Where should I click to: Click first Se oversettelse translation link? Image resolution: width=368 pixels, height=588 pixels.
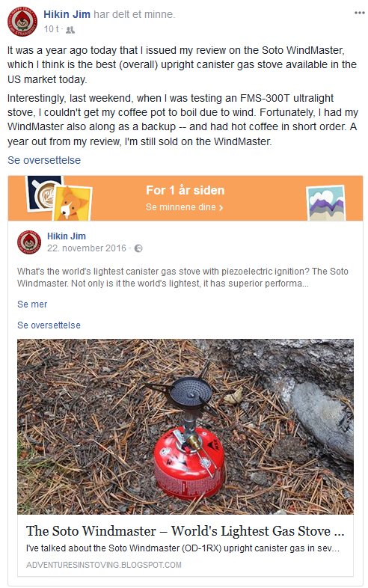(x=44, y=160)
